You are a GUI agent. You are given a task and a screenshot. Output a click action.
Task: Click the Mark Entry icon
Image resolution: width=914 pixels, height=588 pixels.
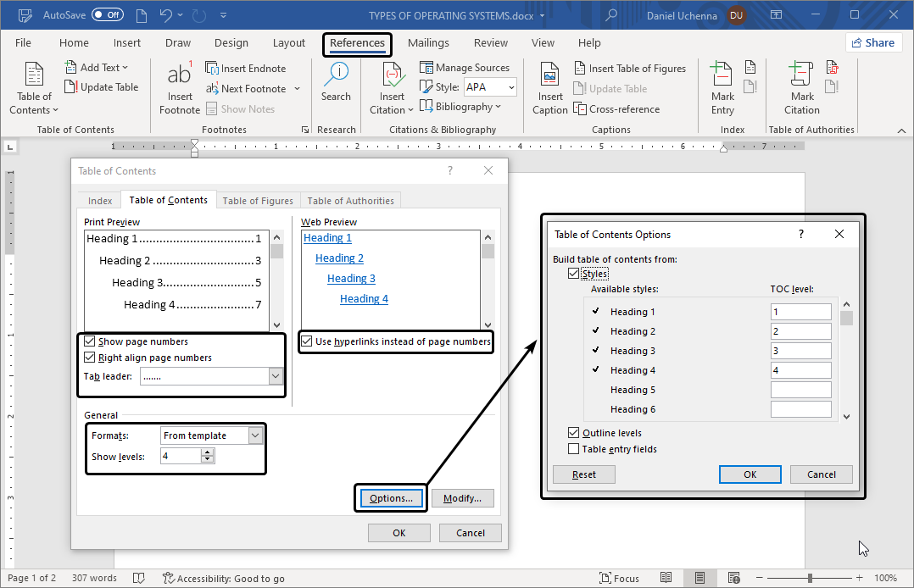[x=722, y=76]
